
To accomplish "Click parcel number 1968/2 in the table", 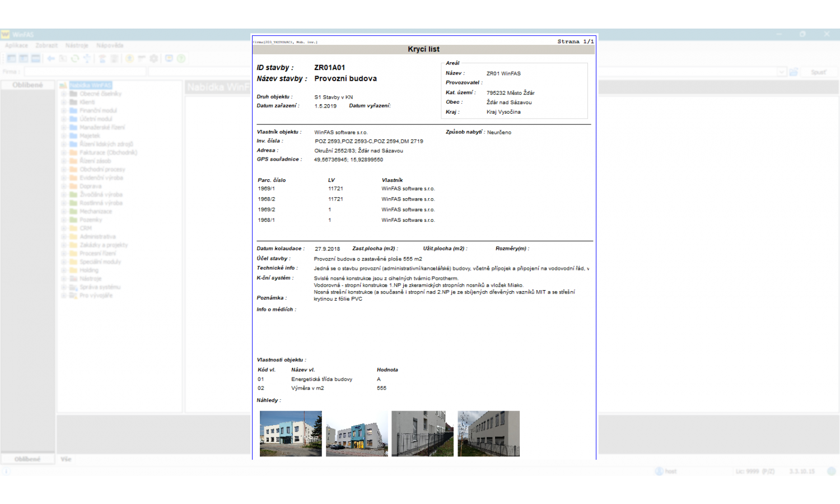I will click(267, 199).
